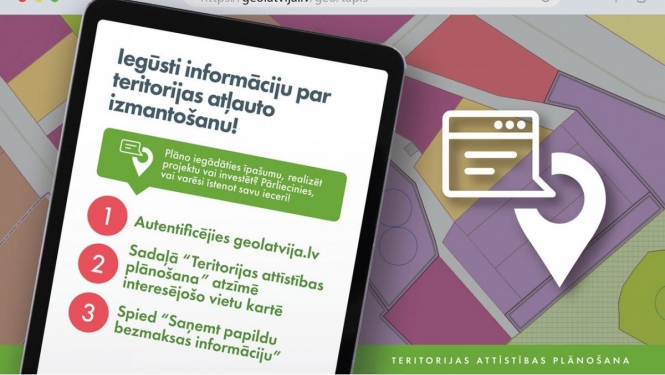
Task: Click the red circle numbered 1
Action: pyautogui.click(x=107, y=215)
